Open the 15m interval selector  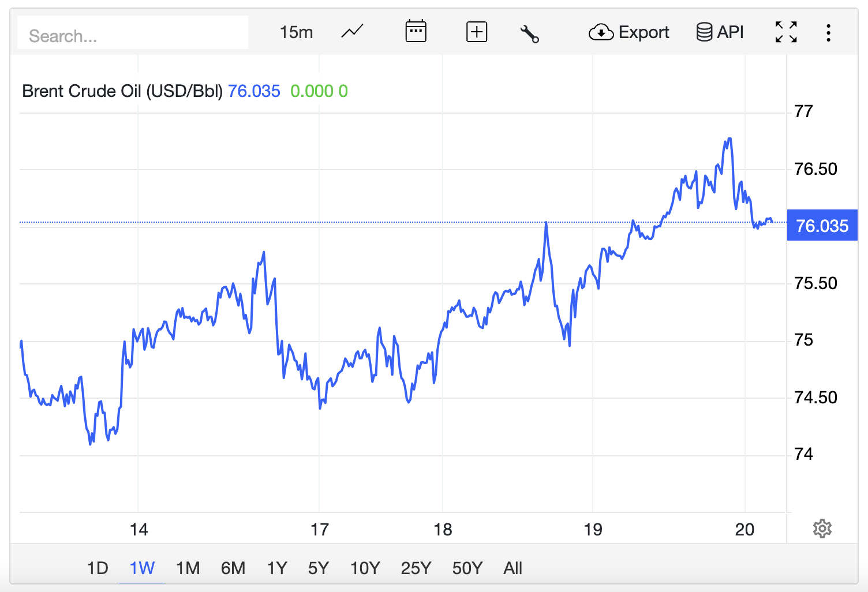pyautogui.click(x=296, y=32)
